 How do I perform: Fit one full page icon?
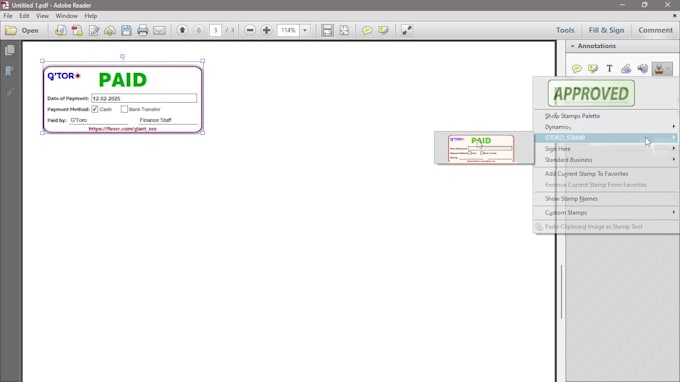(x=344, y=30)
